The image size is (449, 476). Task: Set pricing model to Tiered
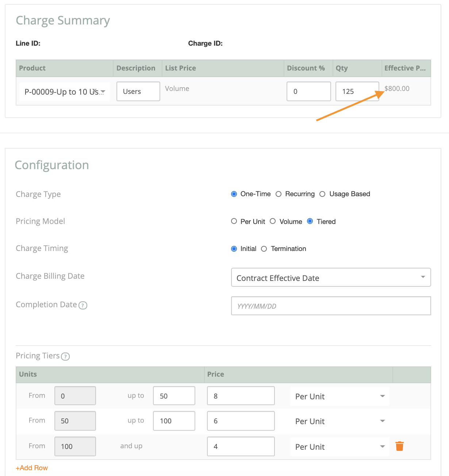pyautogui.click(x=310, y=221)
